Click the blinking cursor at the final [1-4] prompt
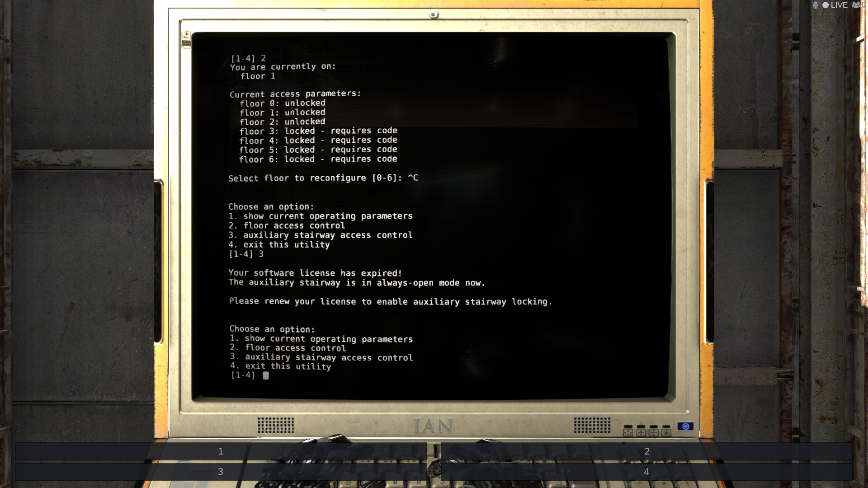Viewport: 868px width, 488px height. click(266, 375)
